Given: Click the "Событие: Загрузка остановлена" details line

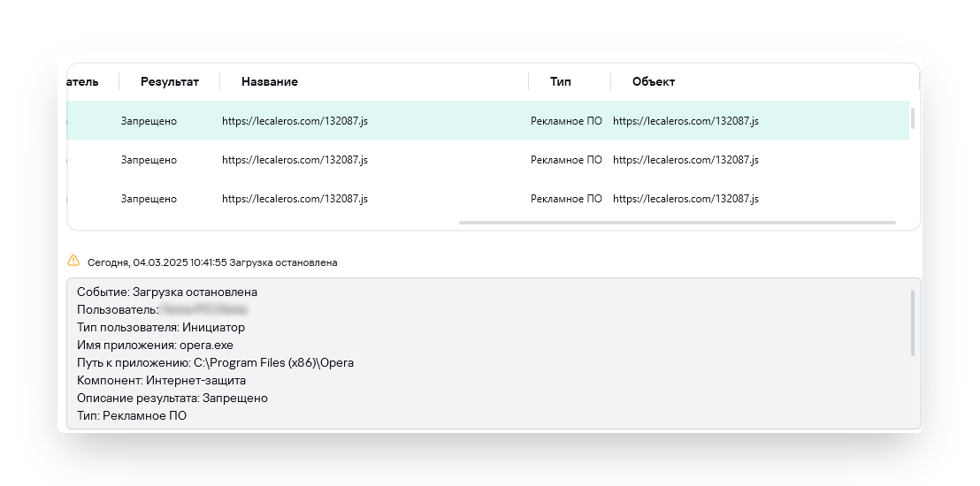Looking at the screenshot, I should coord(167,292).
